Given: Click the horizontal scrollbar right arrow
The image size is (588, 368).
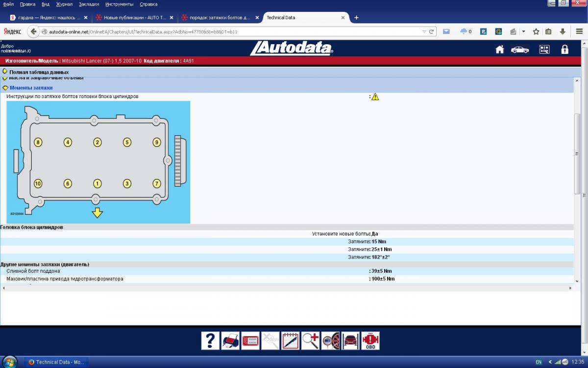Looking at the screenshot, I should 570,288.
